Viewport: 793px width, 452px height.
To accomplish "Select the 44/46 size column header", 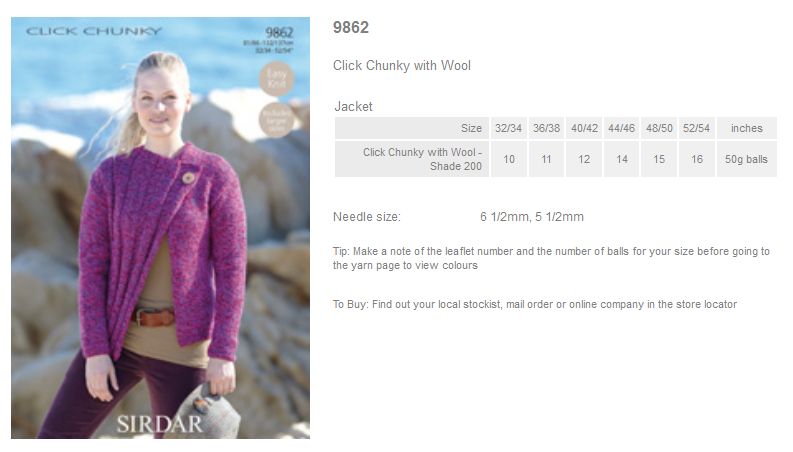I will click(x=622, y=128).
